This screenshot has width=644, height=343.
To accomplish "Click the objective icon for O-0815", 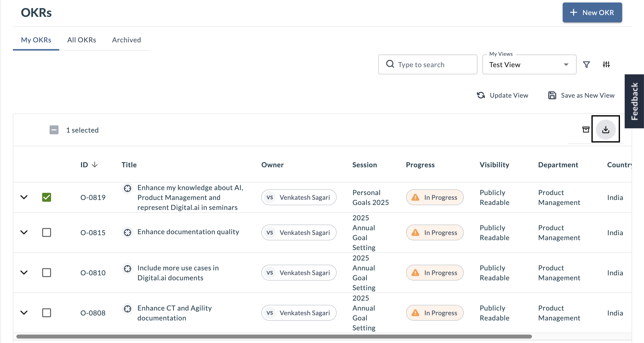I will pyautogui.click(x=127, y=232).
